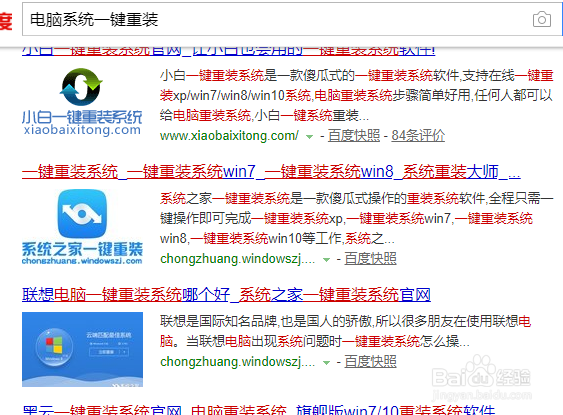Screen dimensions: 563x415
Task: Open the 小白一键重装系统 logo thumbnail
Action: 82,102
